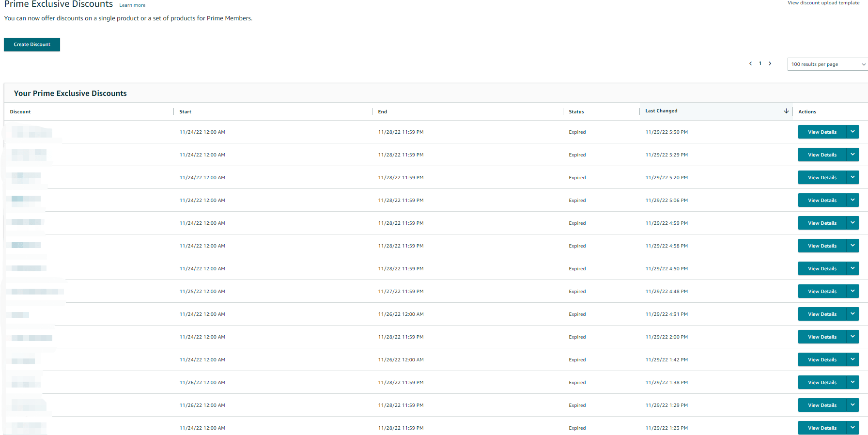Expand actions arrow for 2:00 PM row
Screen dimensions: 868x435
[852, 337]
